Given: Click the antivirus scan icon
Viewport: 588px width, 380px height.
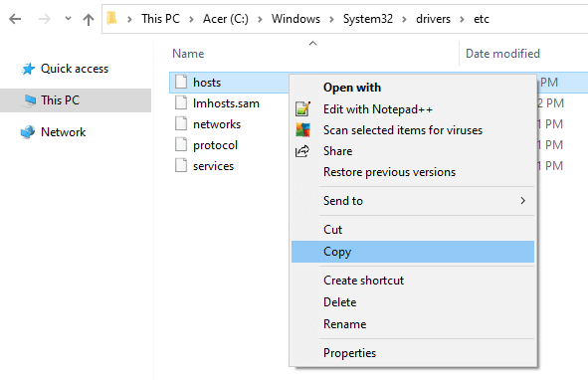Looking at the screenshot, I should tap(303, 130).
